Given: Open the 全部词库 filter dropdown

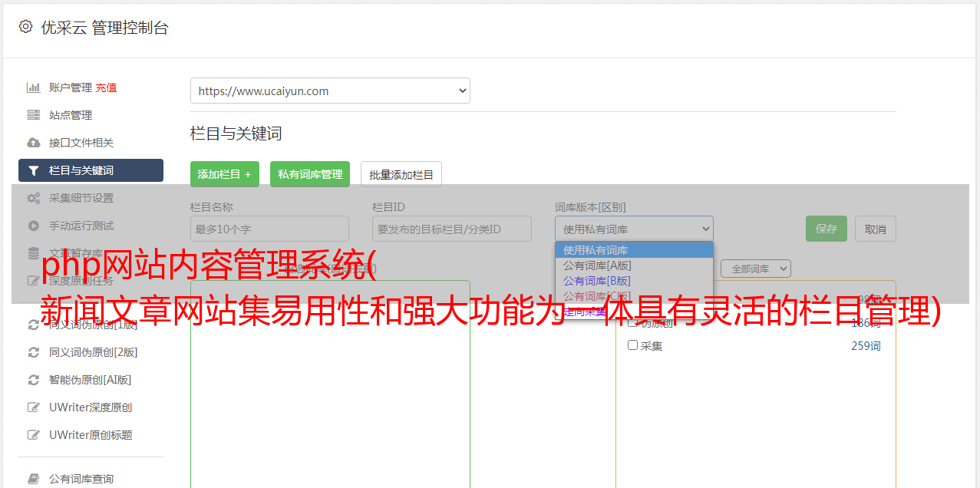Looking at the screenshot, I should point(756,269).
